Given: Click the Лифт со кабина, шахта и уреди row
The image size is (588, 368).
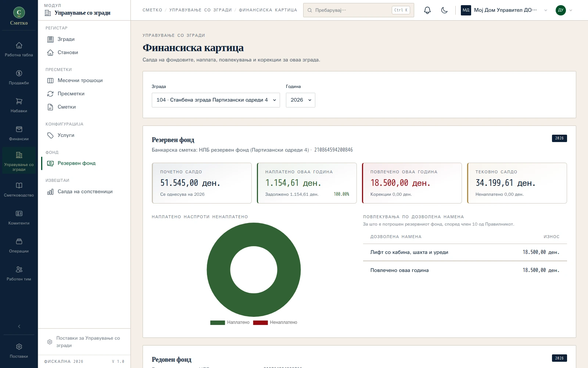Looking at the screenshot, I should tap(465, 252).
